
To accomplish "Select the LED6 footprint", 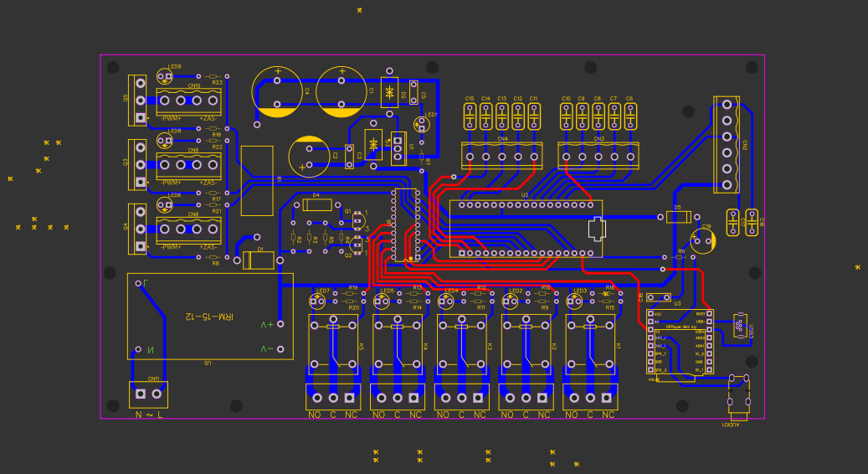I will [x=164, y=205].
